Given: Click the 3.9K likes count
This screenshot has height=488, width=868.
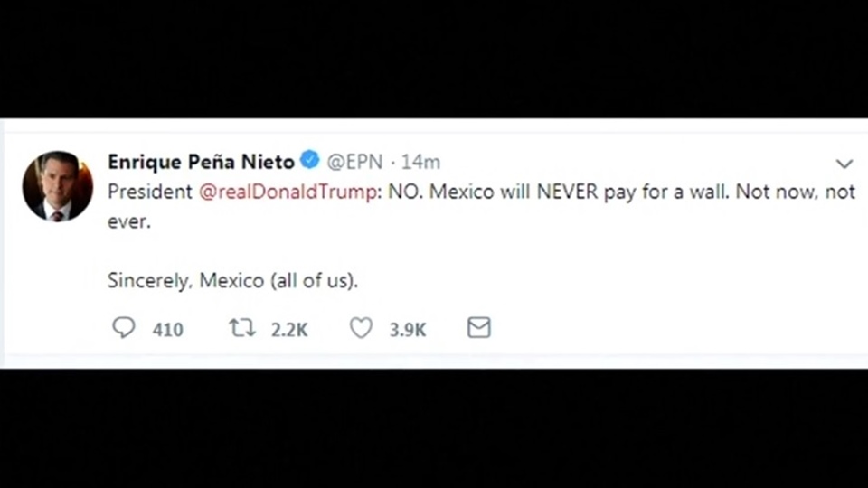Looking at the screenshot, I should [408, 330].
